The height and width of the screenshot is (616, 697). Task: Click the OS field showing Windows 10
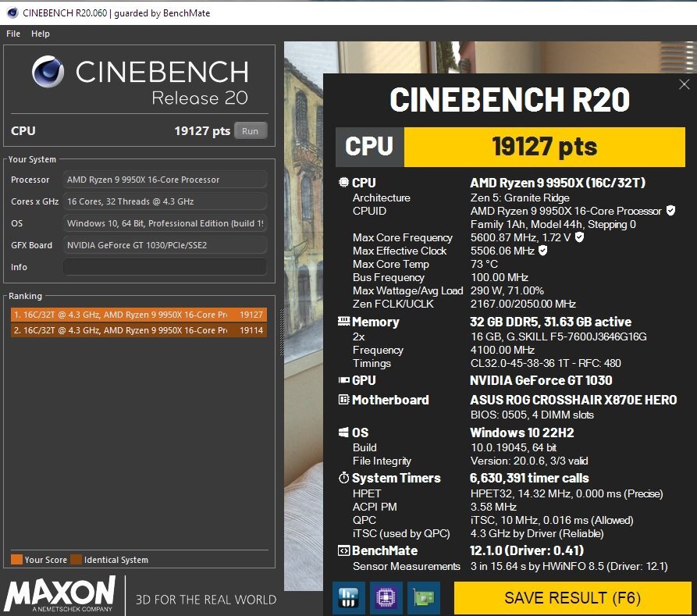click(165, 223)
